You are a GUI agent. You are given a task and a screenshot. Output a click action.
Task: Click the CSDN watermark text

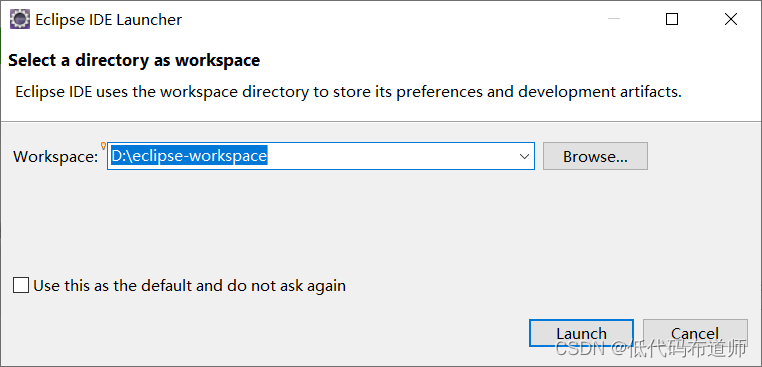[x=651, y=348]
